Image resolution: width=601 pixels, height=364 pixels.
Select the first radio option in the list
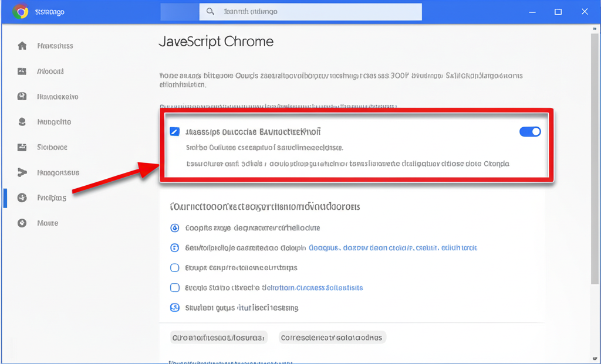coord(174,228)
